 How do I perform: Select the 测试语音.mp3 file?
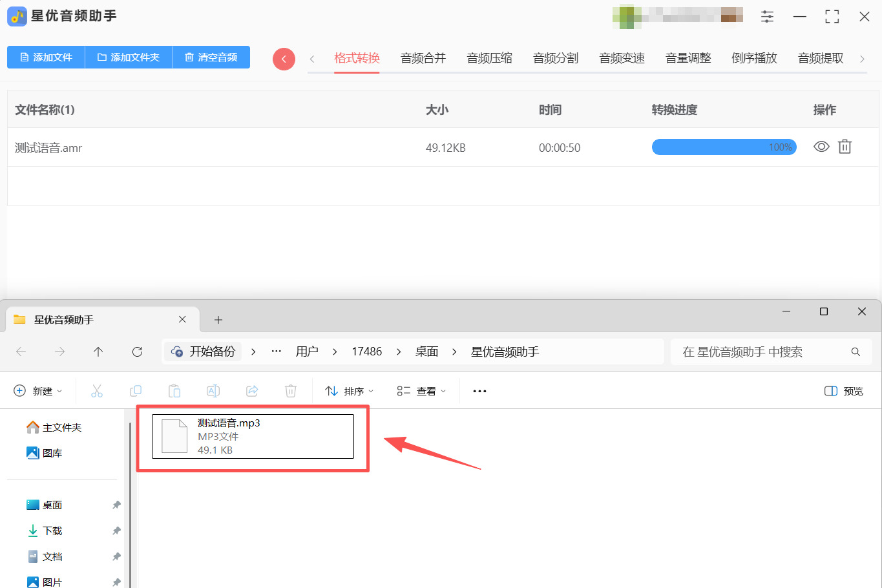[x=253, y=436]
